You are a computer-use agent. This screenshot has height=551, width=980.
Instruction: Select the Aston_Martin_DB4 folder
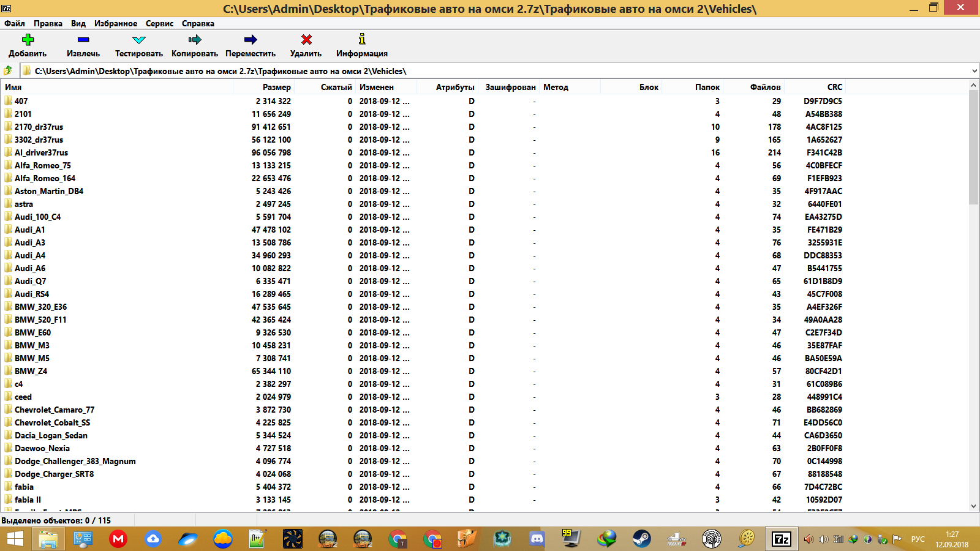coord(49,191)
